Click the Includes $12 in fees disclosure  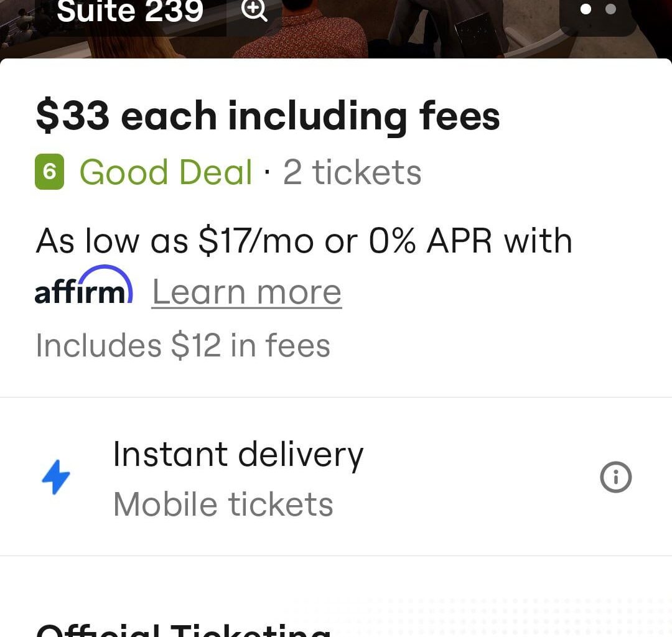pyautogui.click(x=183, y=345)
